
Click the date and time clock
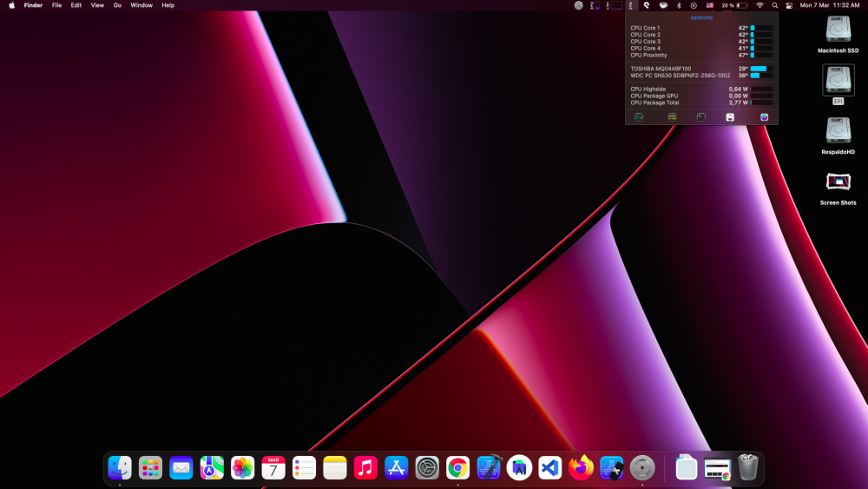tap(830, 5)
